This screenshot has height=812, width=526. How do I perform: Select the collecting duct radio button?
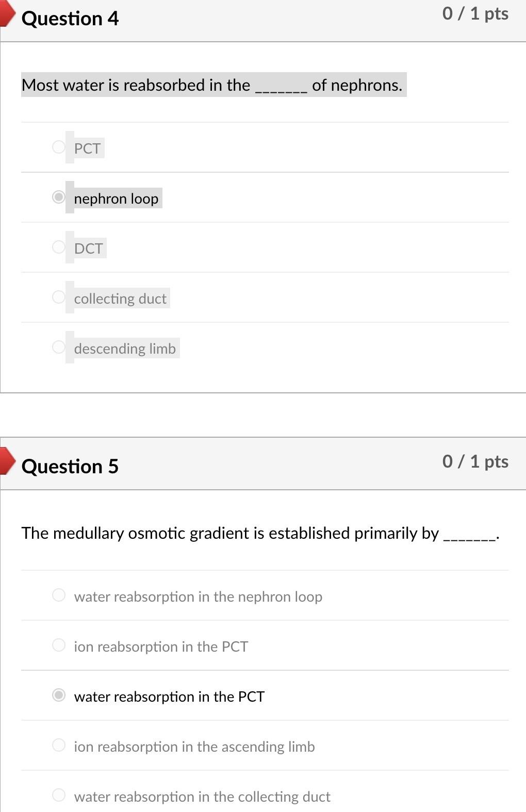coord(59,296)
